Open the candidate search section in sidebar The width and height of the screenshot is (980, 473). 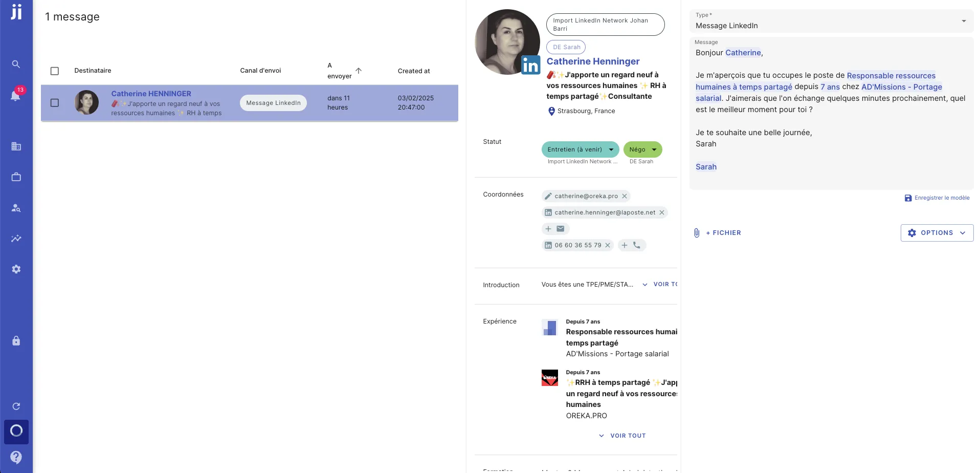coord(16,208)
